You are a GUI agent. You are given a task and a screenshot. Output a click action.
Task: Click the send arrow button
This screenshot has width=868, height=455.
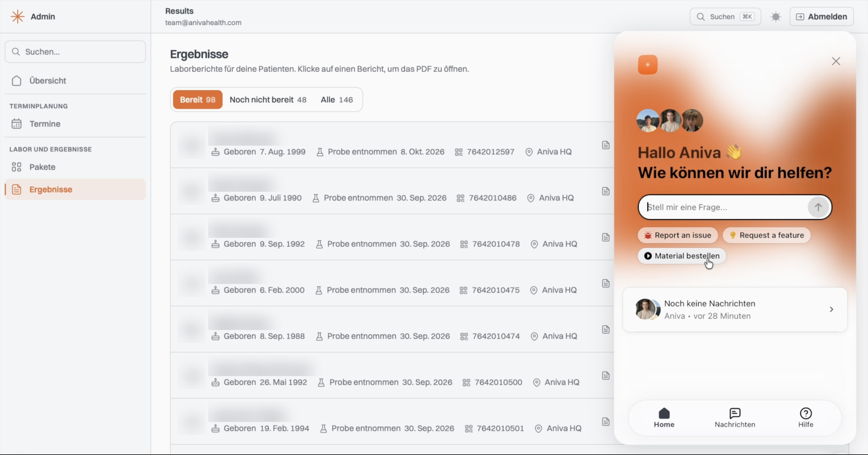818,207
